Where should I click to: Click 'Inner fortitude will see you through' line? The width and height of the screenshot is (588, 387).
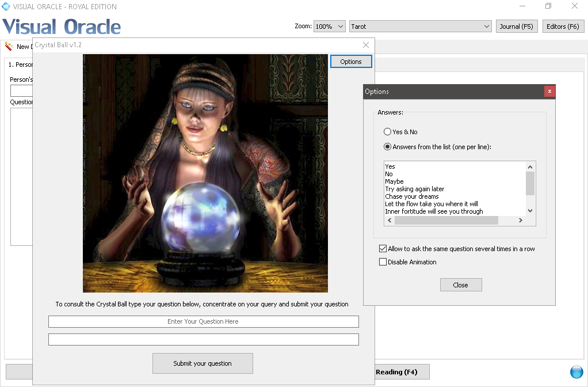(x=434, y=211)
